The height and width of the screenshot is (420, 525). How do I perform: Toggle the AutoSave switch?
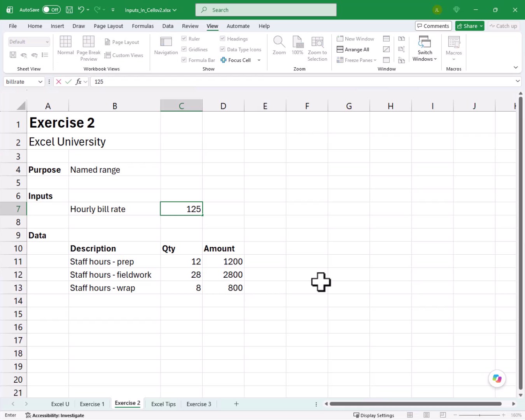(51, 10)
